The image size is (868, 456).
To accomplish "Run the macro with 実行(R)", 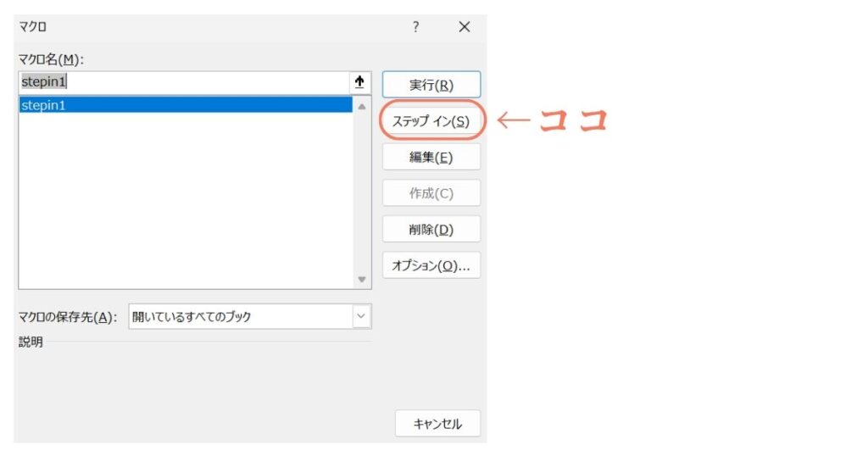I will coord(431,85).
